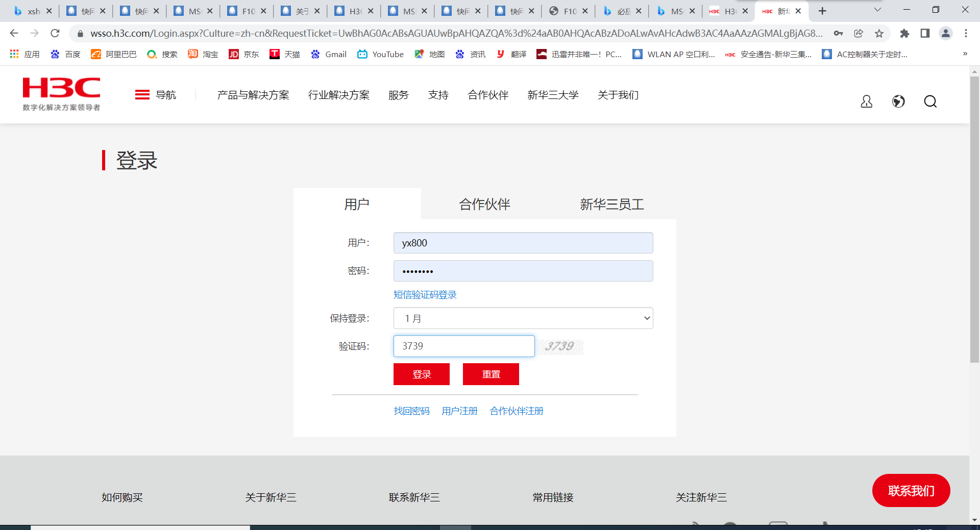Viewport: 980px width, 530px height.
Task: Open the 淘宝 bookmark
Action: coord(203,54)
